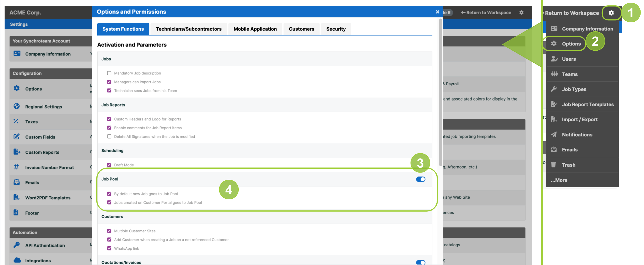644x265 pixels.
Task: Check Delete All Signatures when Job is modified
Action: pos(109,136)
